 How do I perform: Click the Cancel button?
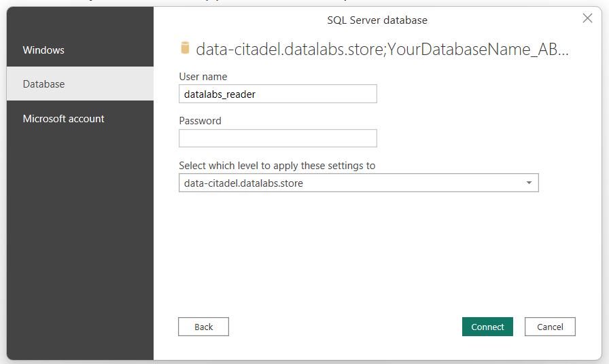(550, 327)
